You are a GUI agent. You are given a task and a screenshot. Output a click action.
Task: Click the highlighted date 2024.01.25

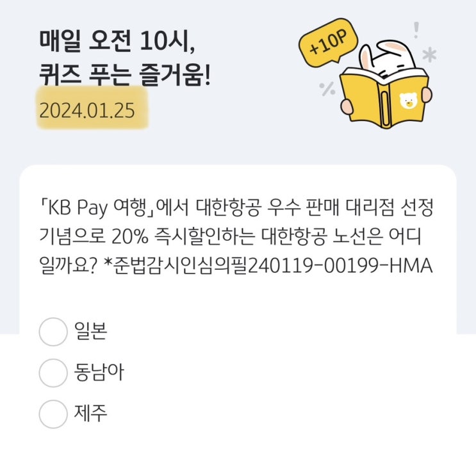coord(86,110)
